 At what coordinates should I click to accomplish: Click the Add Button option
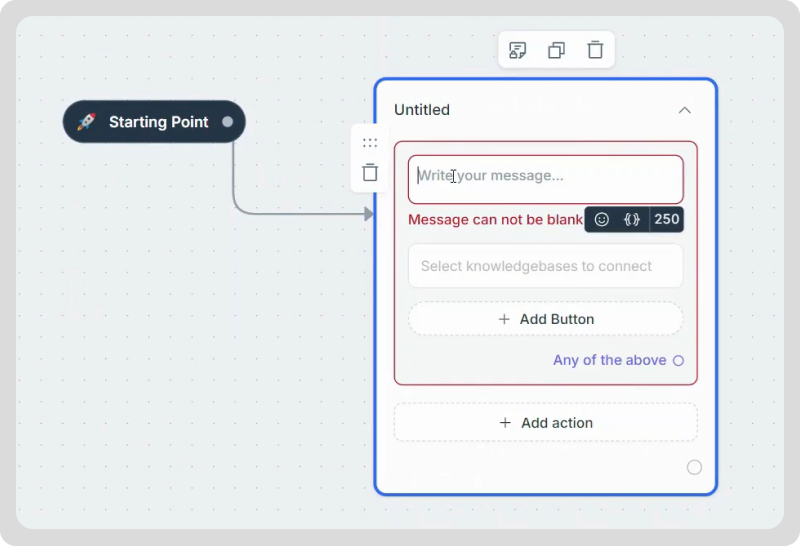(545, 319)
